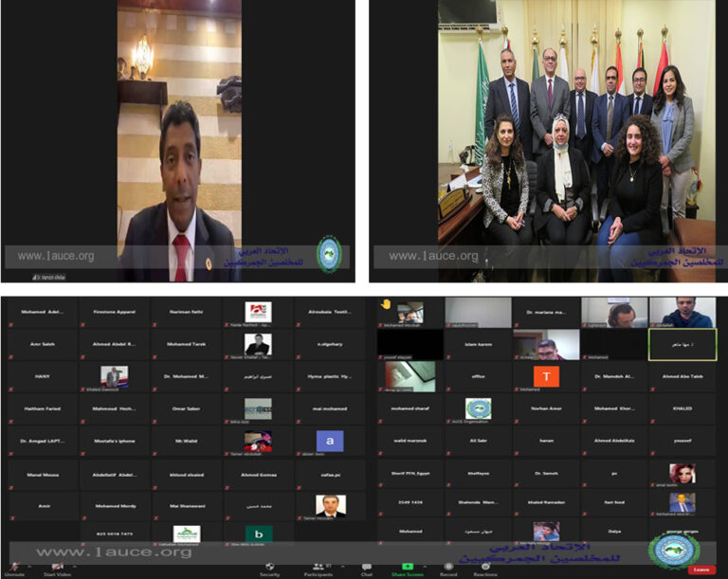The height and width of the screenshot is (579, 728).
Task: Click the purple 'a' avatar tile
Action: (329, 441)
